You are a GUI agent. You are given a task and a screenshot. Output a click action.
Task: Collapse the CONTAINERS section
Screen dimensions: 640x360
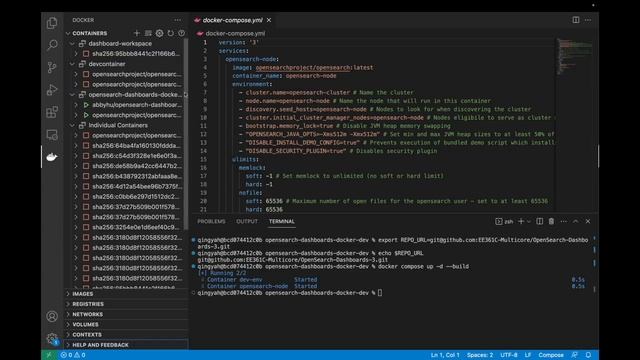click(x=68, y=33)
